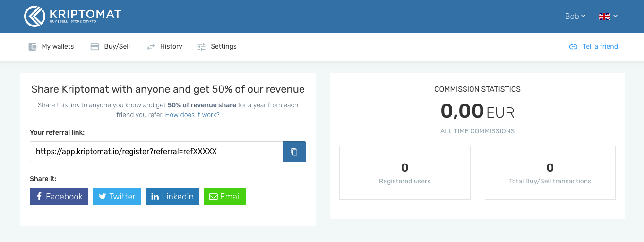Click the COMMISSION STATISTICS heading
644x242 pixels.
[477, 89]
